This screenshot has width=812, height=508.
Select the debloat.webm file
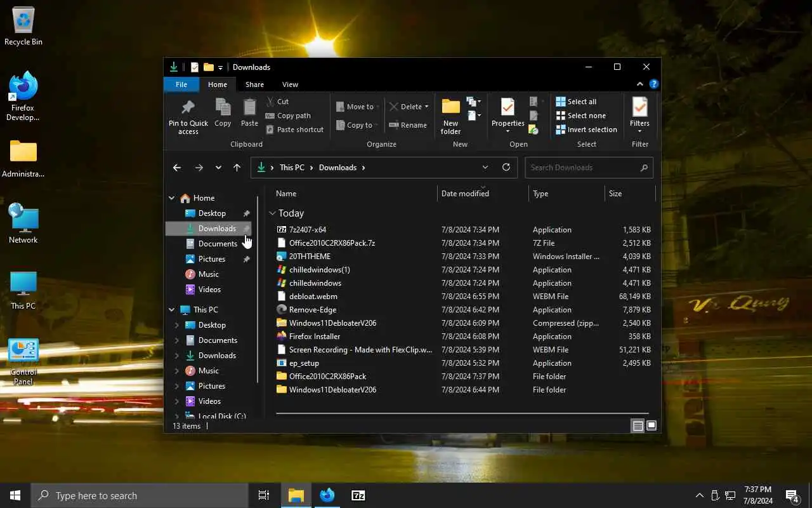pos(313,297)
